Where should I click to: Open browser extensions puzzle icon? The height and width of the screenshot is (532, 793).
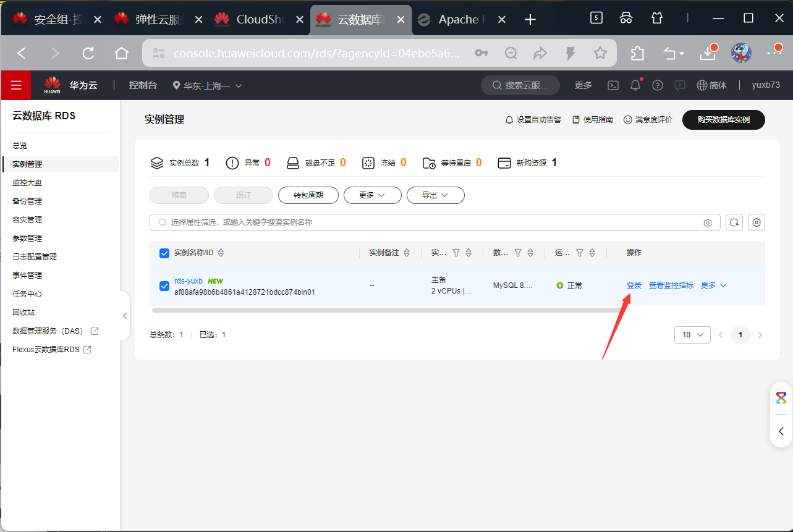637,54
